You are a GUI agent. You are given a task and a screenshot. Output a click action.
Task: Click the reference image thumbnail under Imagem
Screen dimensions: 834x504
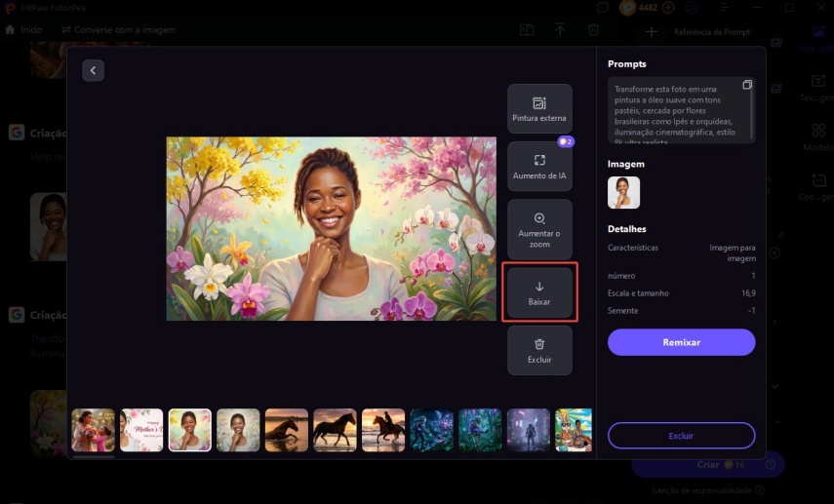[623, 193]
